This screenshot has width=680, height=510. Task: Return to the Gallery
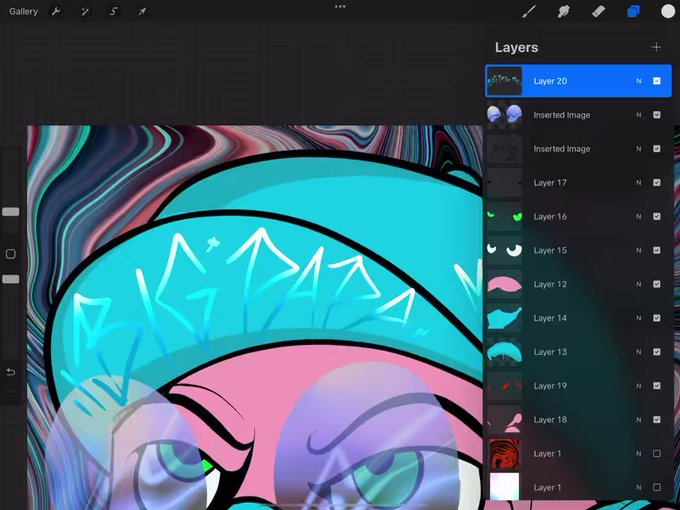(x=23, y=12)
